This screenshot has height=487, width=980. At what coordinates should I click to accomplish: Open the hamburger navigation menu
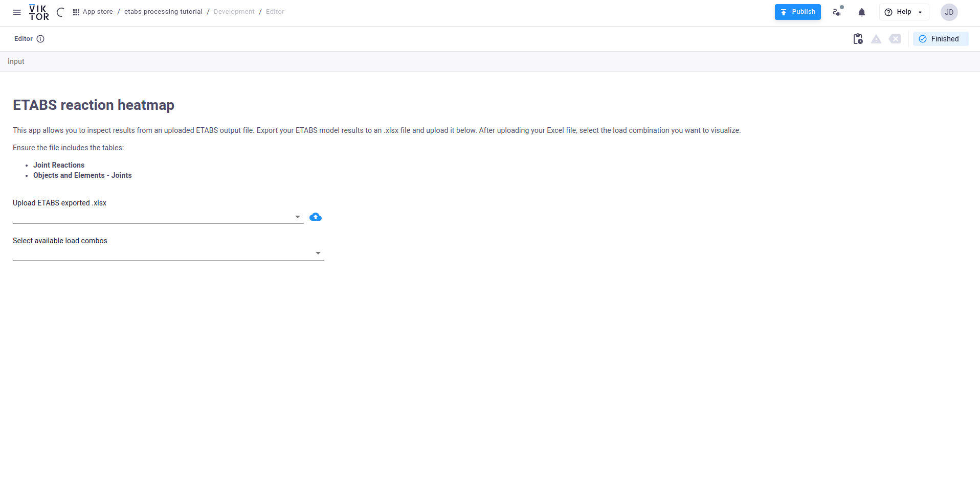click(x=17, y=12)
